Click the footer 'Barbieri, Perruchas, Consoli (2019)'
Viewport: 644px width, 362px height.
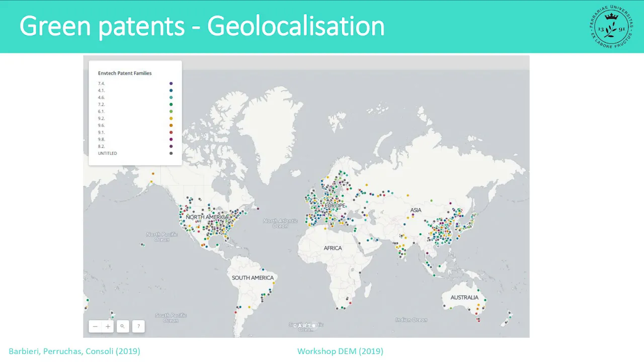pyautogui.click(x=74, y=351)
